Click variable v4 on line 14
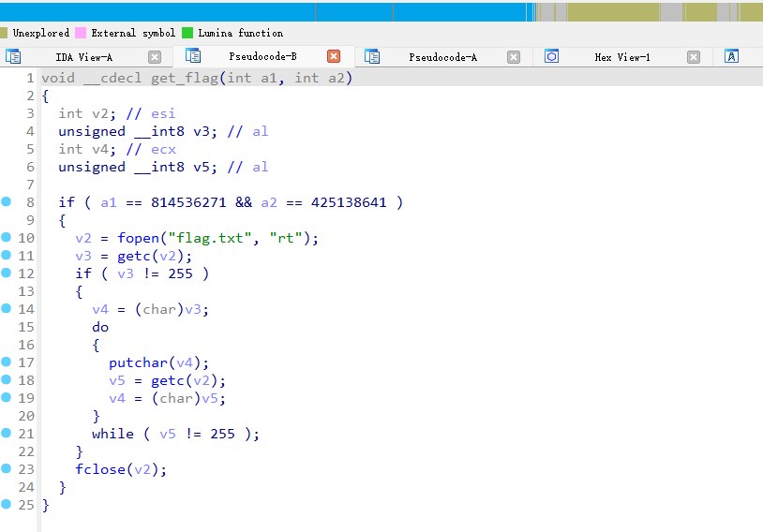The width and height of the screenshot is (763, 532). pos(100,310)
